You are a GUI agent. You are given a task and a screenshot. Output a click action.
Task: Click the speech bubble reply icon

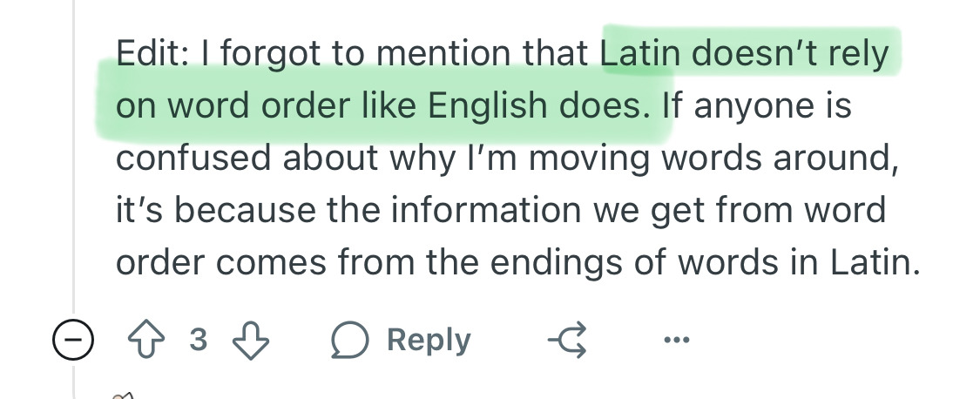tap(350, 341)
